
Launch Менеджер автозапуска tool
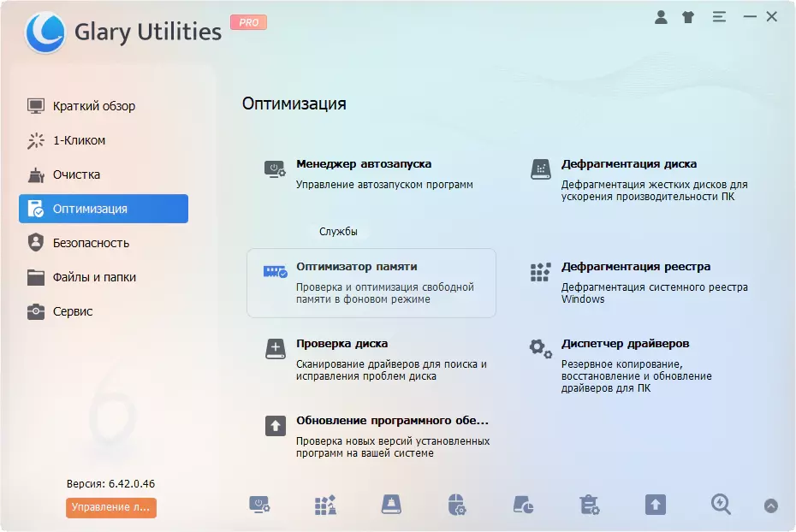click(x=371, y=175)
